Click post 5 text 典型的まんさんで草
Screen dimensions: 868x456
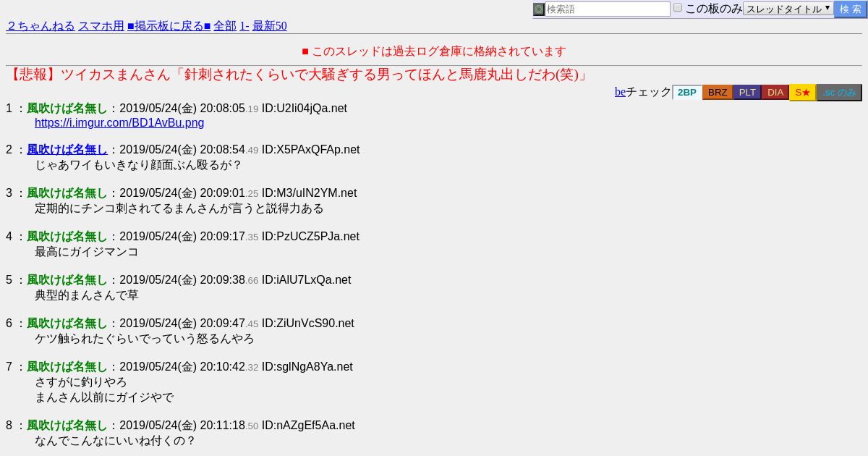tap(87, 295)
